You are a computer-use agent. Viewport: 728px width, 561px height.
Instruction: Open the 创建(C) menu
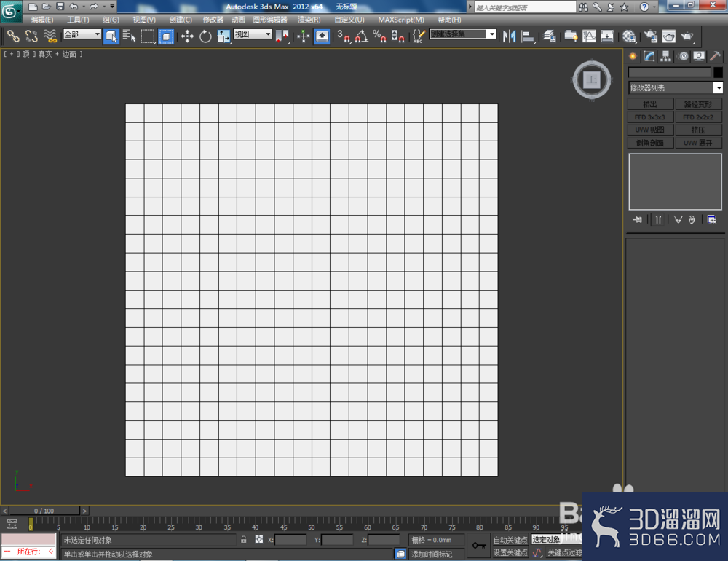coord(181,20)
